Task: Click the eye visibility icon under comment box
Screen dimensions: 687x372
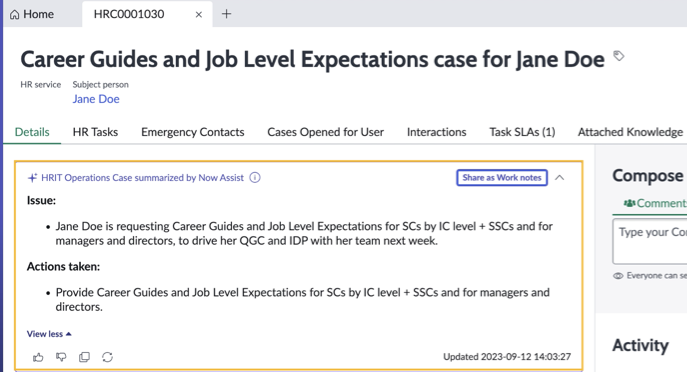Action: 618,276
